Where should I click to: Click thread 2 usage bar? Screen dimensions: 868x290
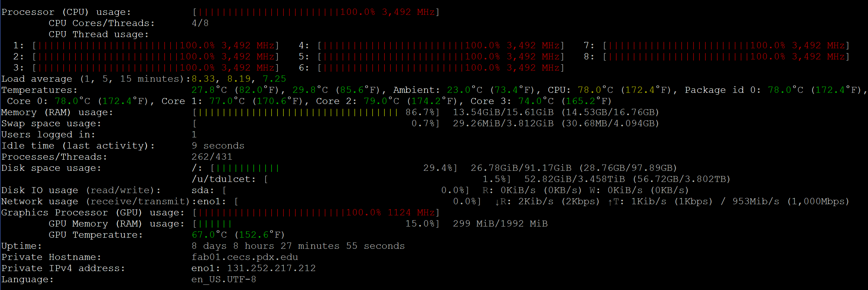pyautogui.click(x=156, y=56)
